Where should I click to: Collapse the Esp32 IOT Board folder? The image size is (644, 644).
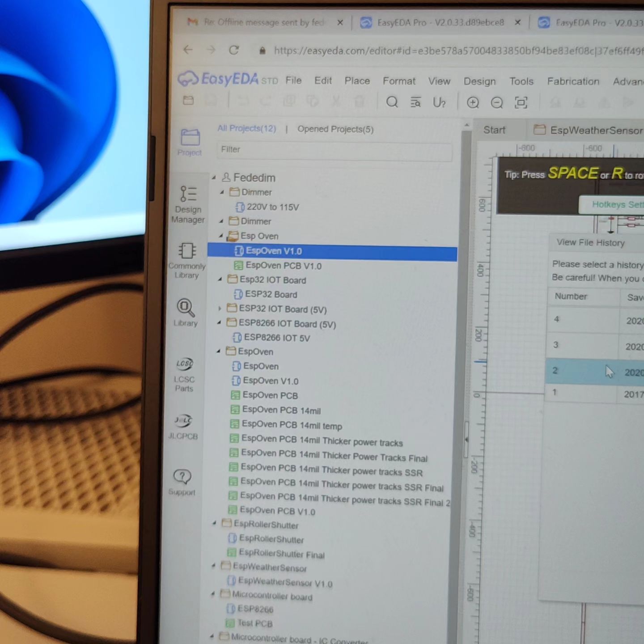point(220,280)
